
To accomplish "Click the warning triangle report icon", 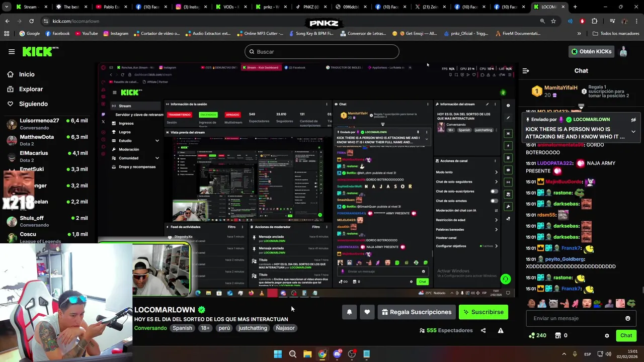I will point(501,330).
